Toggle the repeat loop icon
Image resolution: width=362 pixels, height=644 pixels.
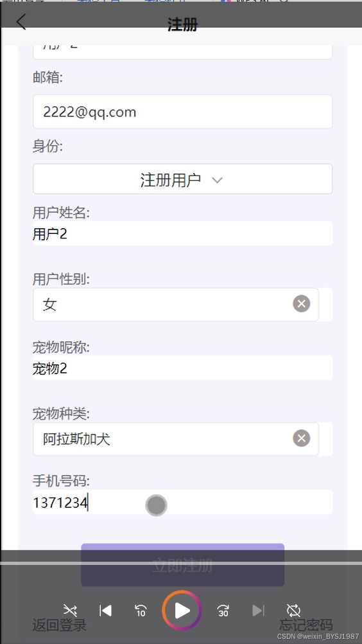(x=293, y=611)
